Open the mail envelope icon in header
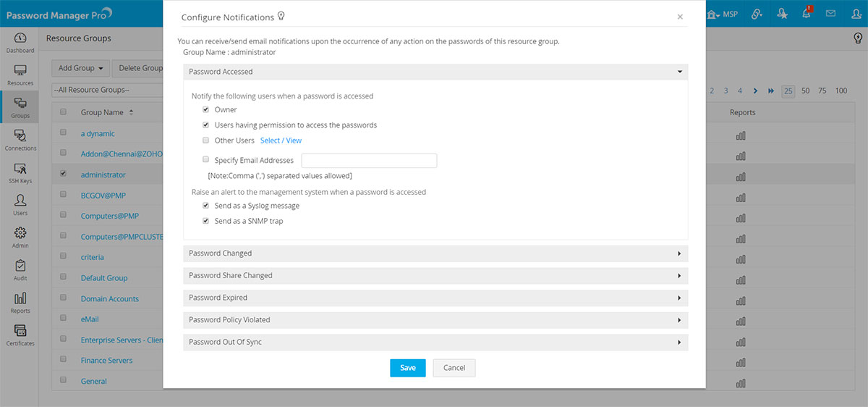 (830, 14)
